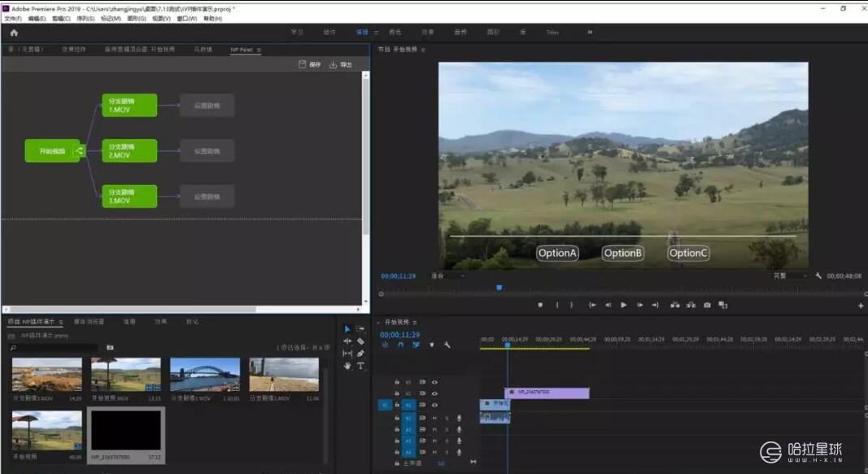Click the 导出 export button

pyautogui.click(x=341, y=65)
